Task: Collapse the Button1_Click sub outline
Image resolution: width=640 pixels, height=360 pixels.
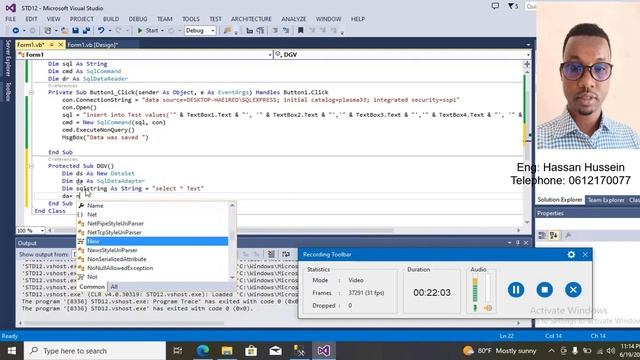Action: click(x=31, y=93)
